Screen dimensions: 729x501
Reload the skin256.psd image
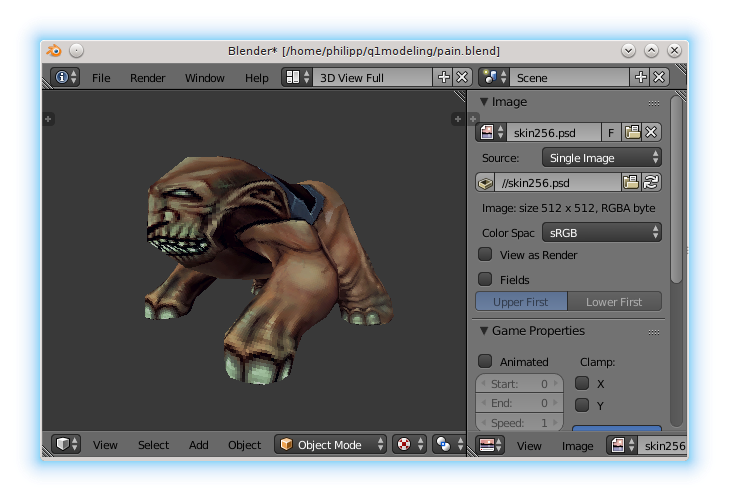click(651, 183)
